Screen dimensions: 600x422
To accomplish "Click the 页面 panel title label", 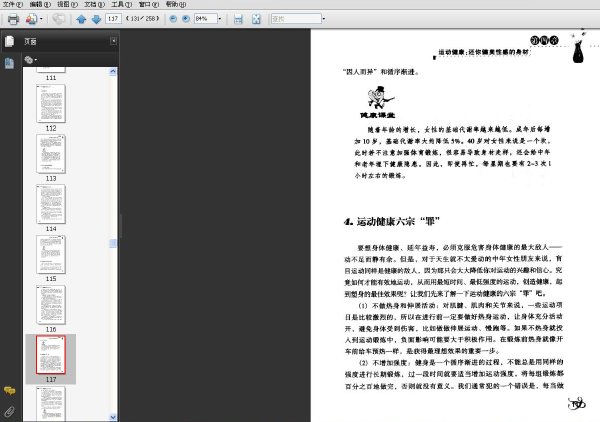I will pos(30,42).
